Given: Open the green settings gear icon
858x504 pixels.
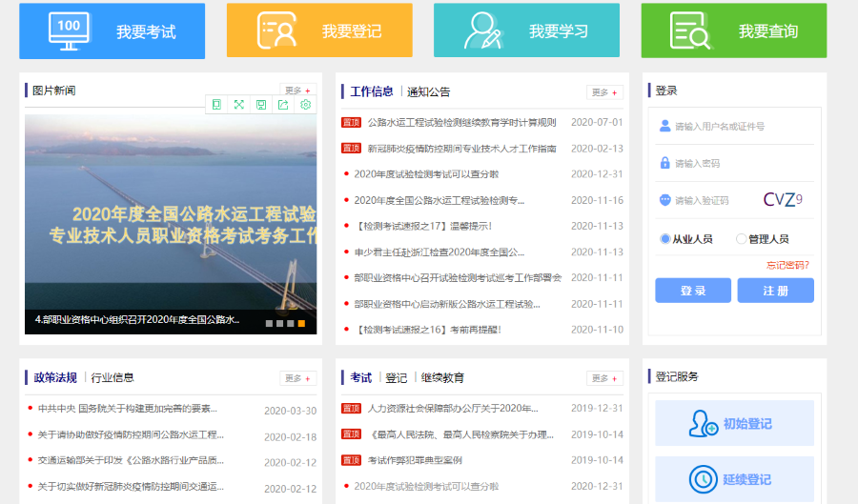Looking at the screenshot, I should [305, 105].
